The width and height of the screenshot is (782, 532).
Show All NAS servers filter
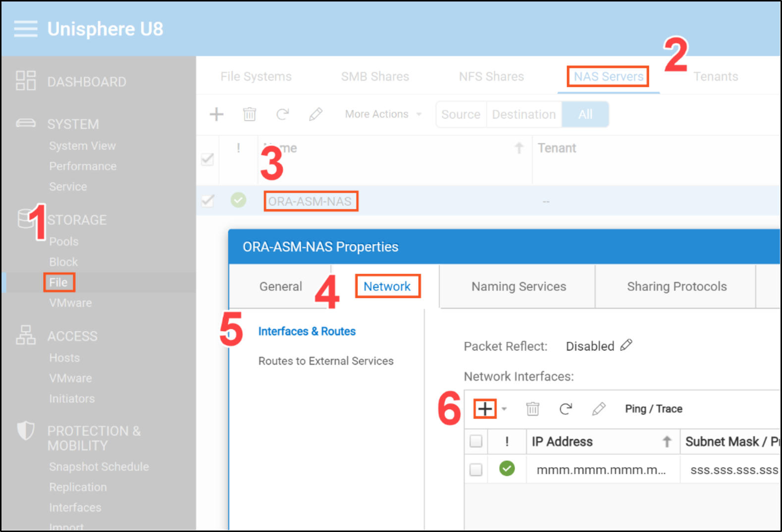click(x=585, y=114)
